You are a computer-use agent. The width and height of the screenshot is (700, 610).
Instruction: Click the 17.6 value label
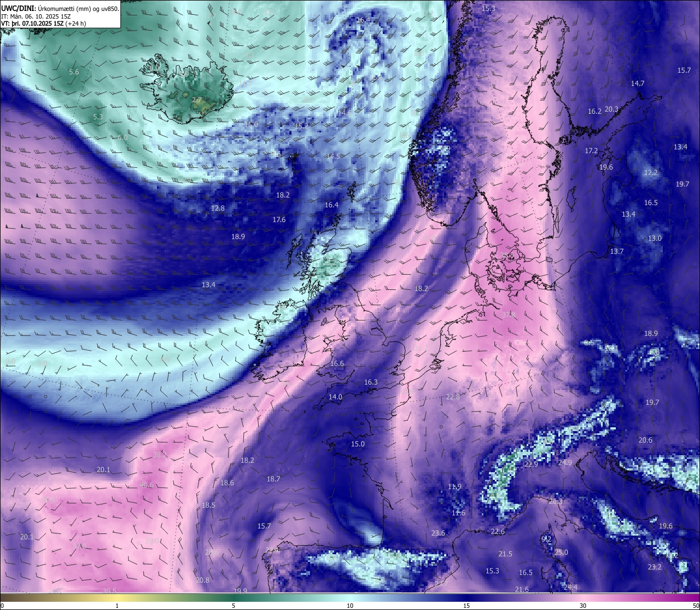click(x=279, y=220)
